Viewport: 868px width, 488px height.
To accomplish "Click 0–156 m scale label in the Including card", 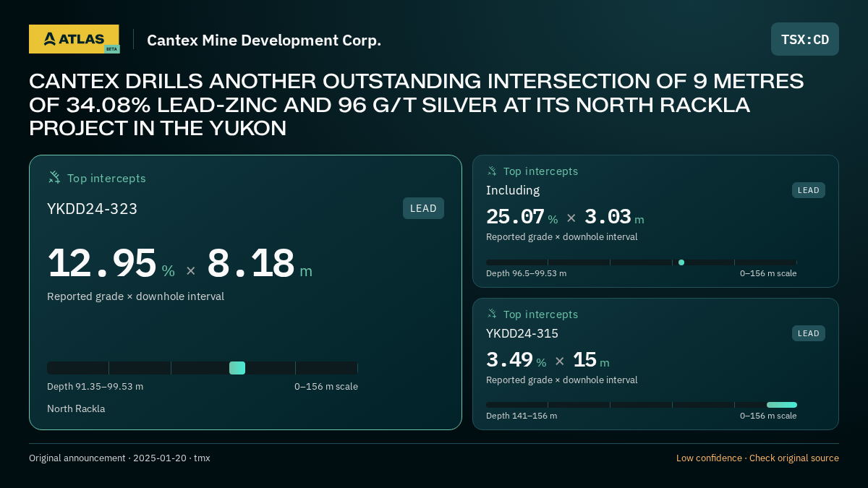I will (768, 273).
